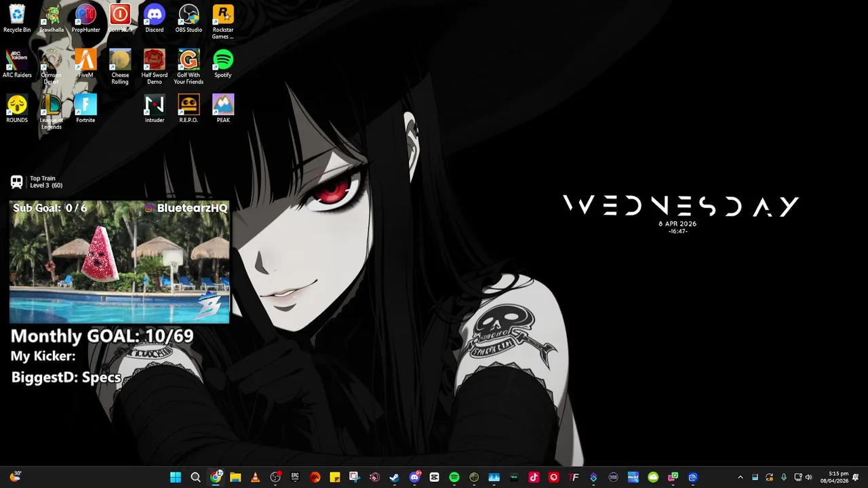Screen dimensions: 868x488
Task: Open Cheese Rolling game shortcut
Action: coord(120,67)
